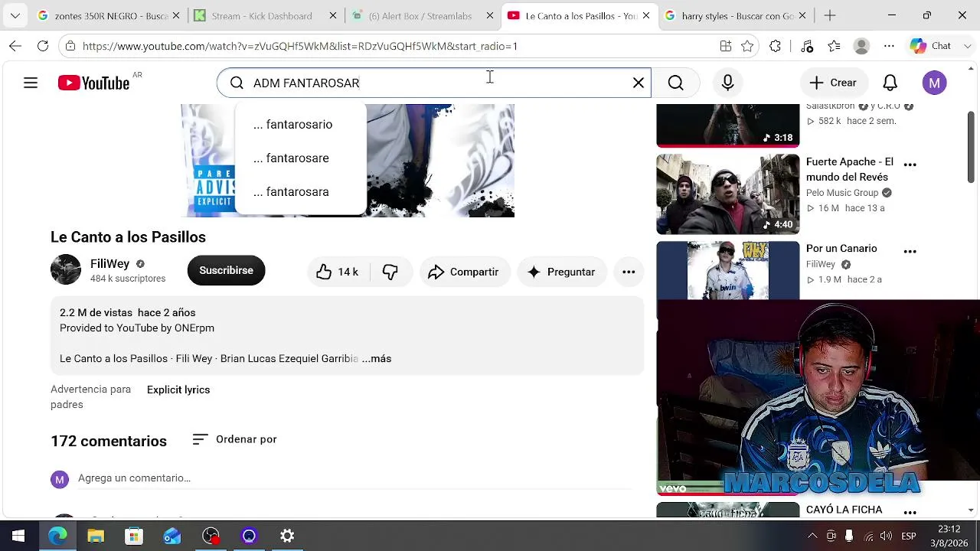Subscribe to FiliWey with Suscribirse
Screen dimensions: 980x551
click(226, 270)
